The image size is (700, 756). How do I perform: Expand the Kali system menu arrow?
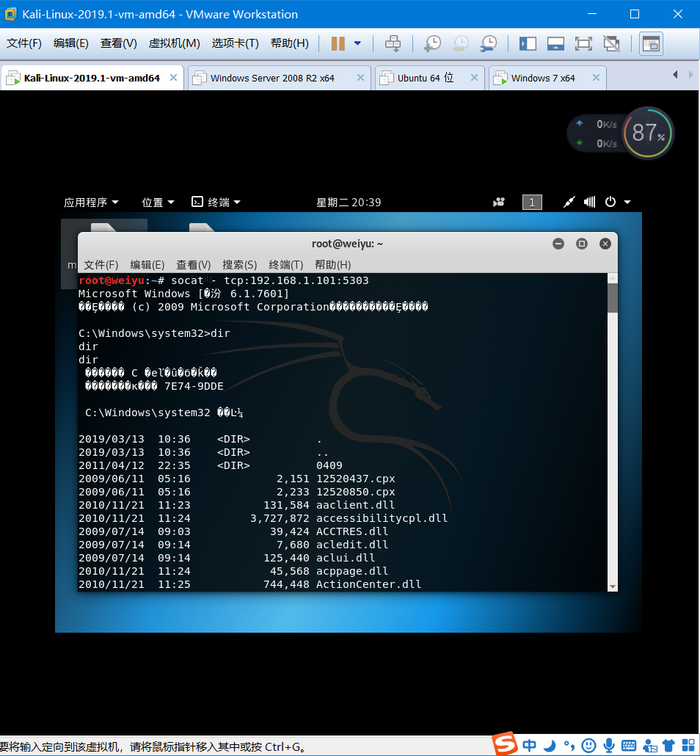pos(627,203)
